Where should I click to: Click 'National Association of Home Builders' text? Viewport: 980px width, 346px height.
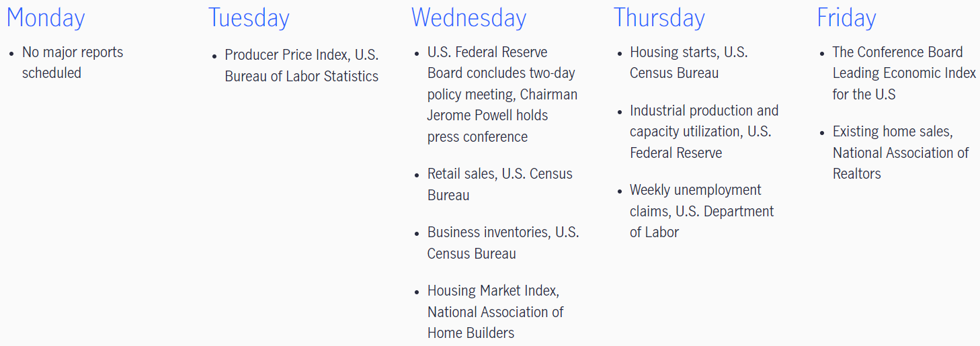coord(495,322)
